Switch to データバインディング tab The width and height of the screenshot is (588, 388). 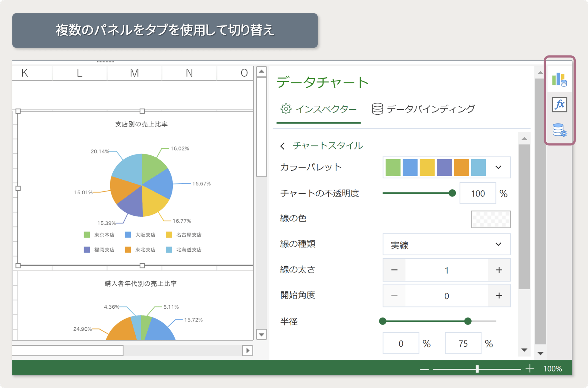pyautogui.click(x=423, y=109)
